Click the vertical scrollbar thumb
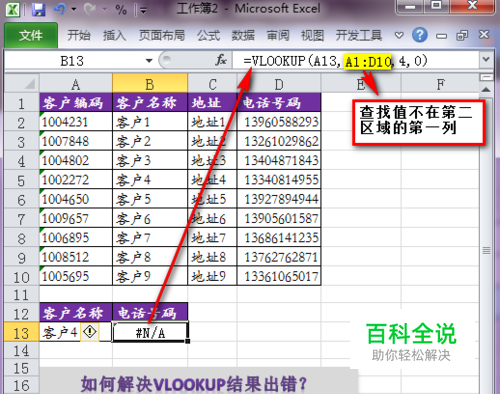 [x=486, y=250]
